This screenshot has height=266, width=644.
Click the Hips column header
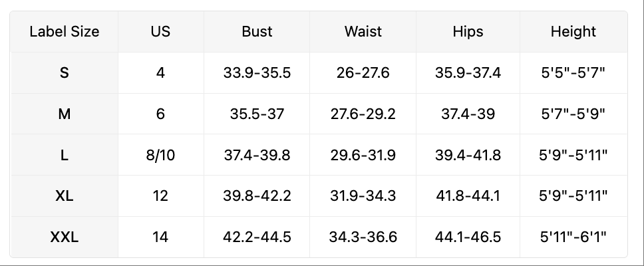point(468,31)
